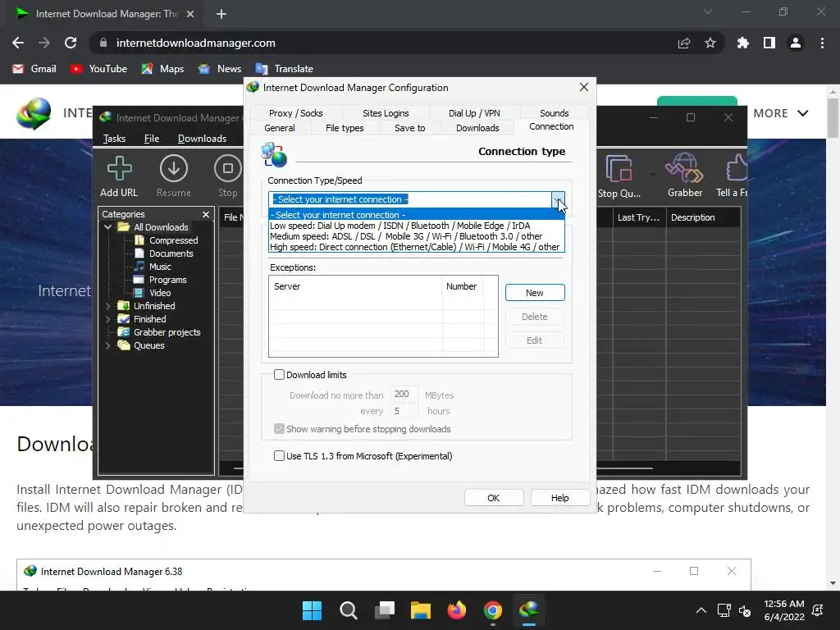This screenshot has width=840, height=630.
Task: Enable the Download limits checkbox
Action: click(279, 374)
